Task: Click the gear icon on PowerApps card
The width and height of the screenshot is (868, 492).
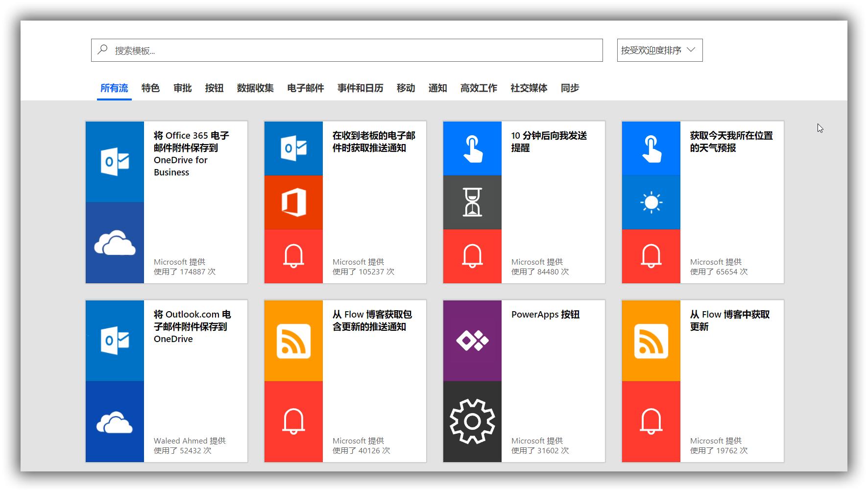Action: point(472,421)
